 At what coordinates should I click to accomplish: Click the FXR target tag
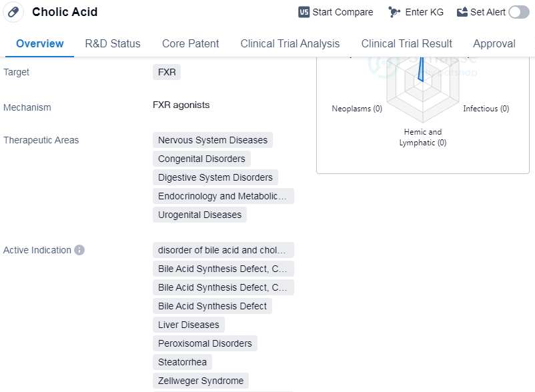[167, 72]
